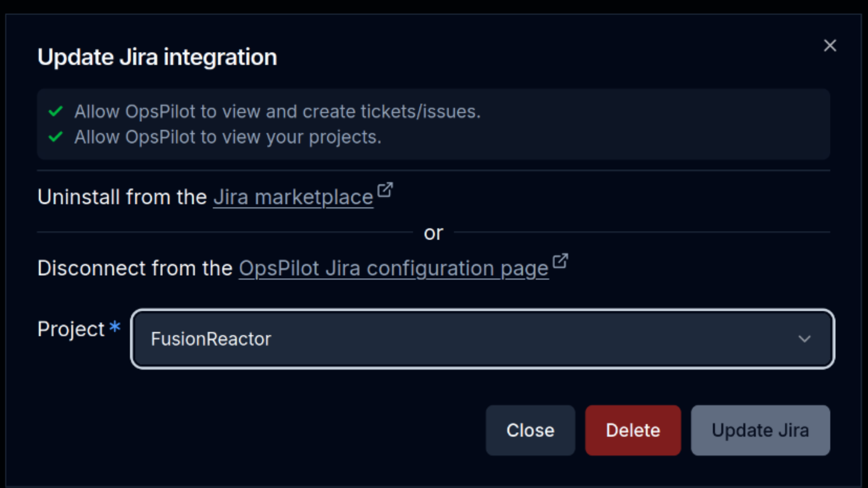This screenshot has width=868, height=488.
Task: Click the FusionReactor project name text
Action: point(211,339)
